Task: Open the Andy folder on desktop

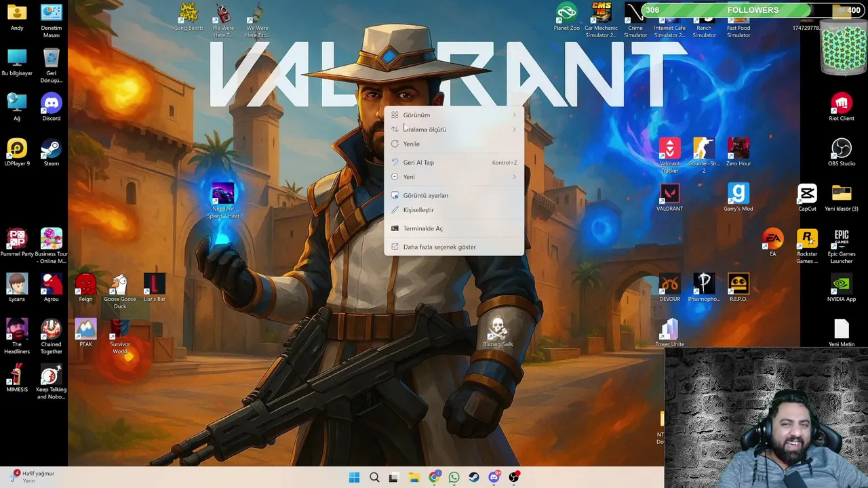Action: 17,17
